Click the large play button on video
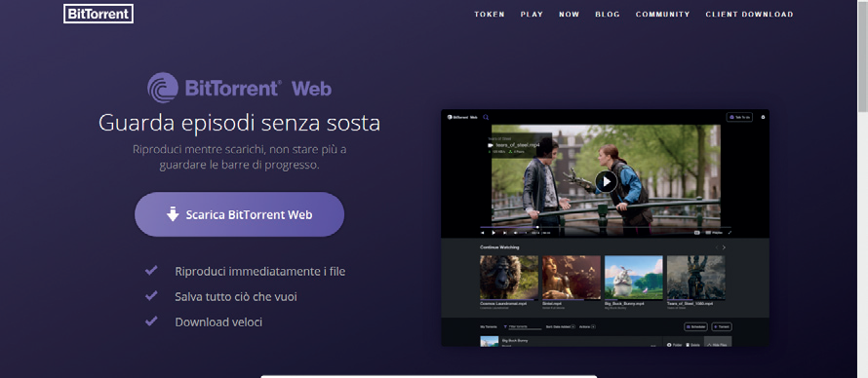The width and height of the screenshot is (868, 378). pos(607,181)
